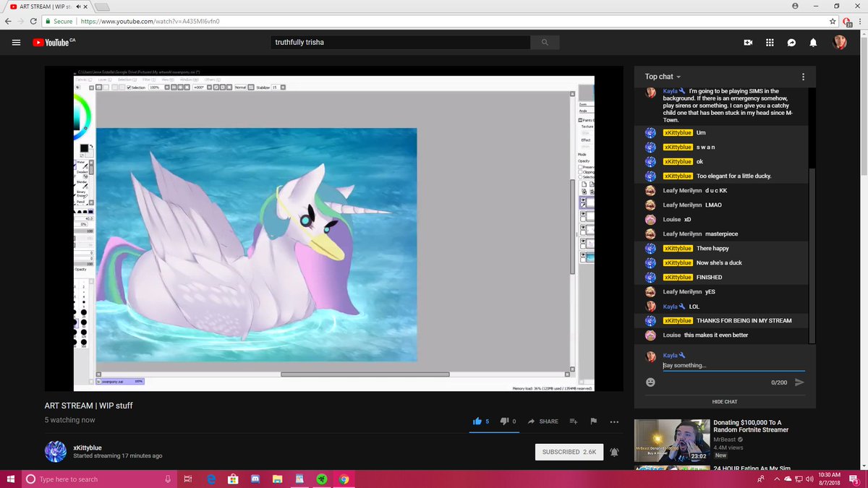Click chat message 'Too elegant for a little ducky.'
Image resolution: width=868 pixels, height=488 pixels.
733,176
